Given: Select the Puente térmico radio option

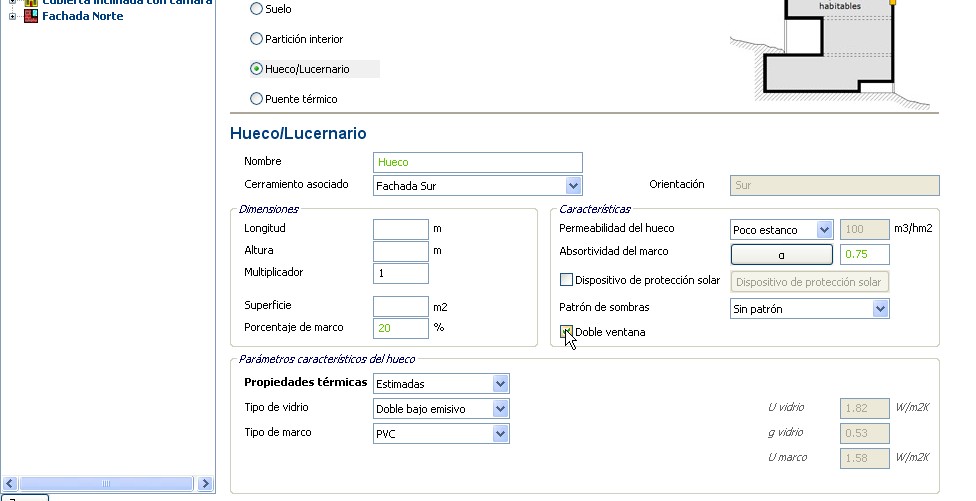Looking at the screenshot, I should (x=257, y=99).
